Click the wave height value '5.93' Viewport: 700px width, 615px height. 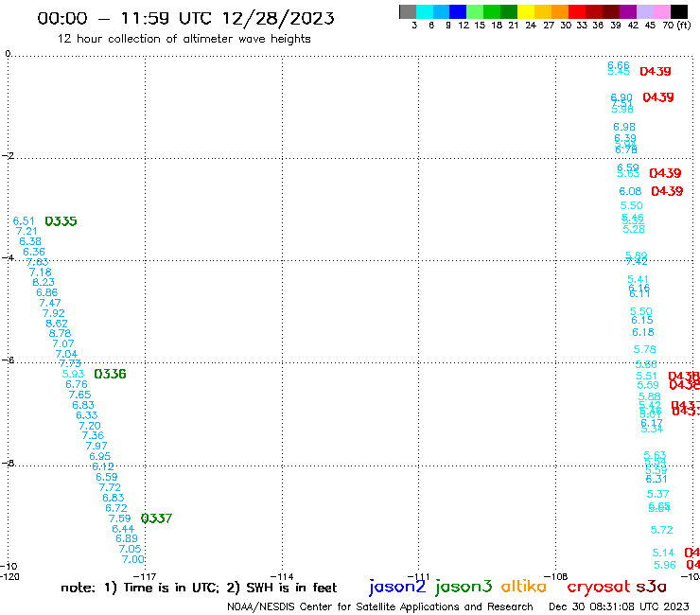(x=73, y=374)
